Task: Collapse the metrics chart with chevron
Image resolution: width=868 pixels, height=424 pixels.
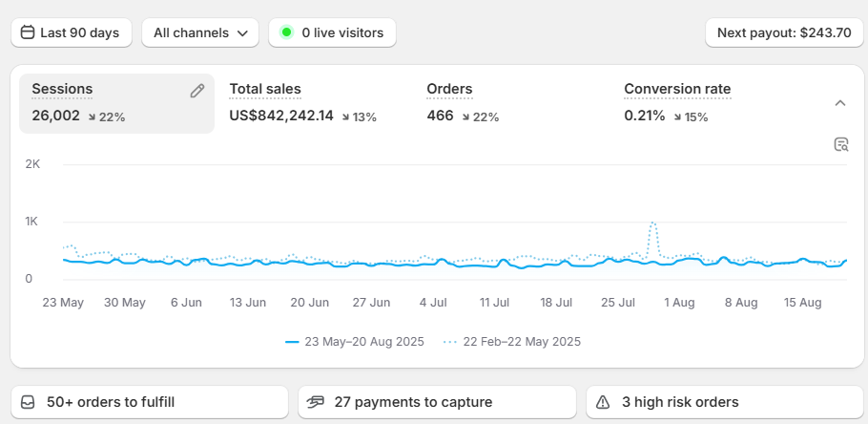Action: click(x=840, y=103)
